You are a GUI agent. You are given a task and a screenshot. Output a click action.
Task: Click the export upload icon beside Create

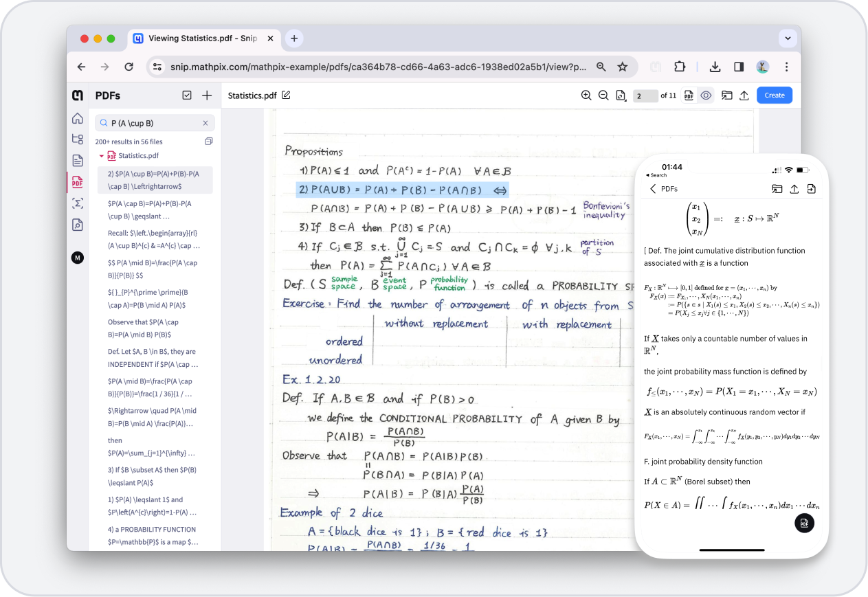click(x=744, y=95)
